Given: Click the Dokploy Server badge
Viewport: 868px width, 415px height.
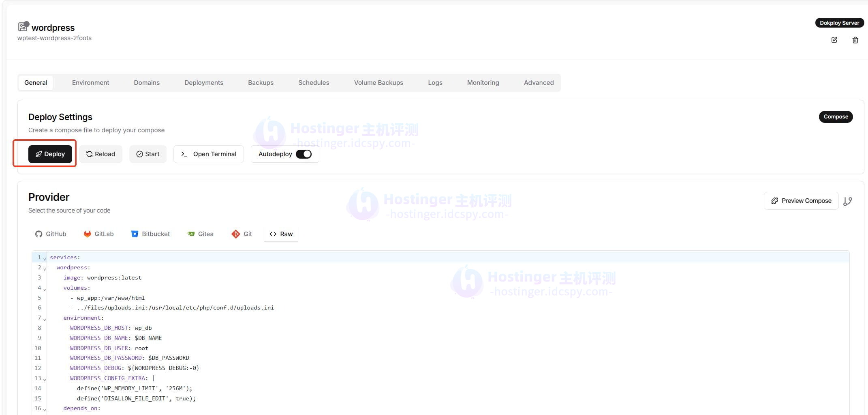Looking at the screenshot, I should tap(839, 23).
